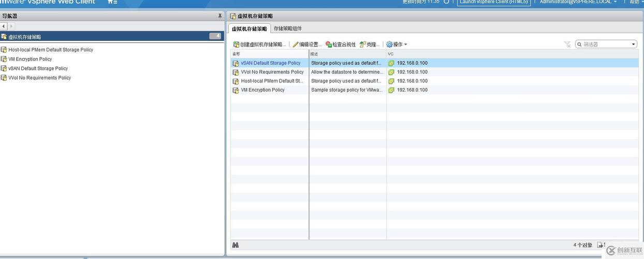Go back with navigator left arrow
This screenshot has height=259, width=644.
4,26
